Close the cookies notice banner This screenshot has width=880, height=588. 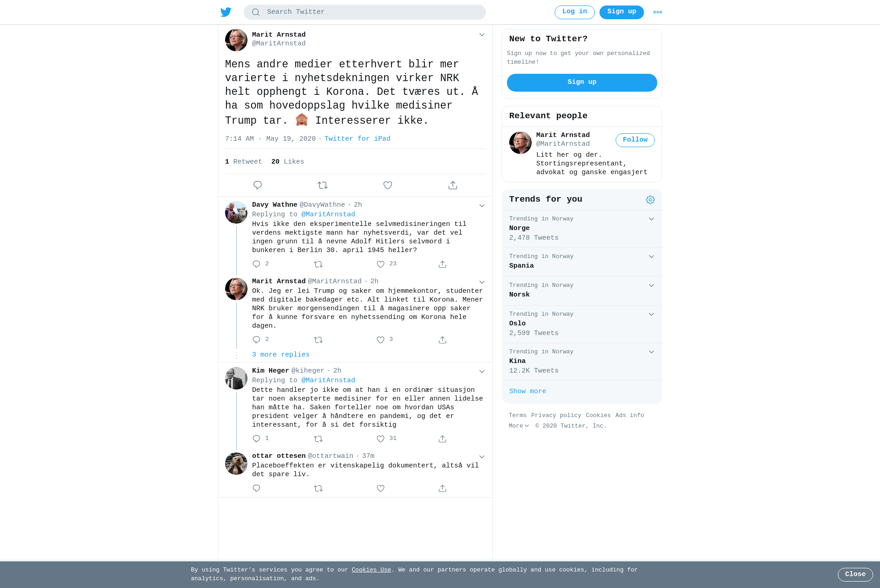(855, 575)
